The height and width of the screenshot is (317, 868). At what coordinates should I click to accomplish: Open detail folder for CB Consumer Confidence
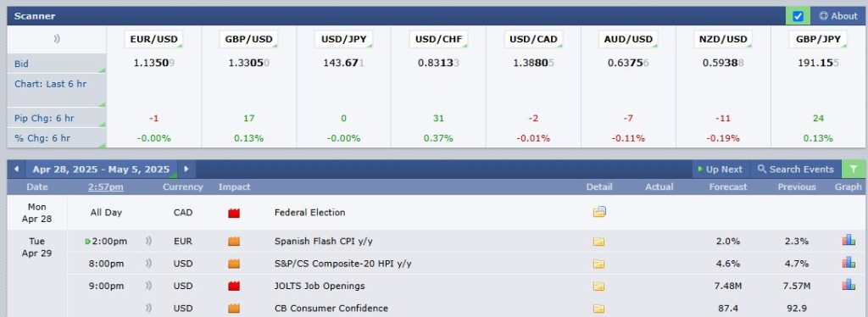pos(598,309)
